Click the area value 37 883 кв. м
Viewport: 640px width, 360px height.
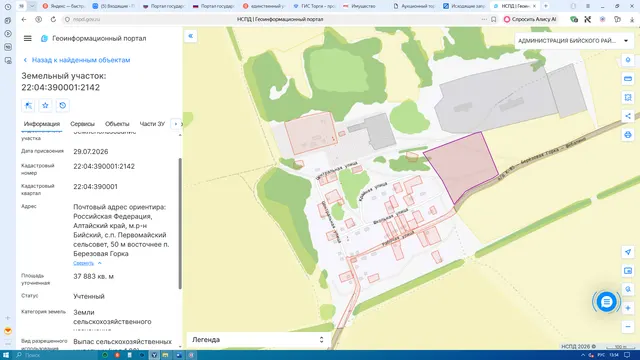(93, 276)
